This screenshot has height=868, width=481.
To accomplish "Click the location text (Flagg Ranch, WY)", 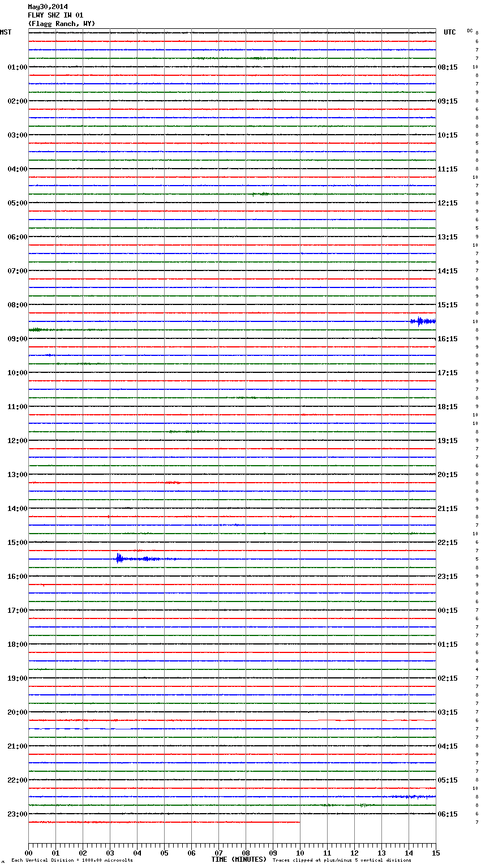I will pos(62,24).
